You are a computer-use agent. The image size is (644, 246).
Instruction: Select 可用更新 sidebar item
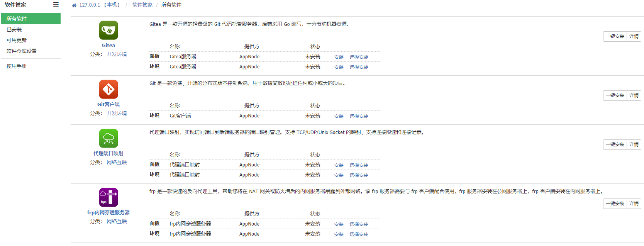tap(17, 40)
